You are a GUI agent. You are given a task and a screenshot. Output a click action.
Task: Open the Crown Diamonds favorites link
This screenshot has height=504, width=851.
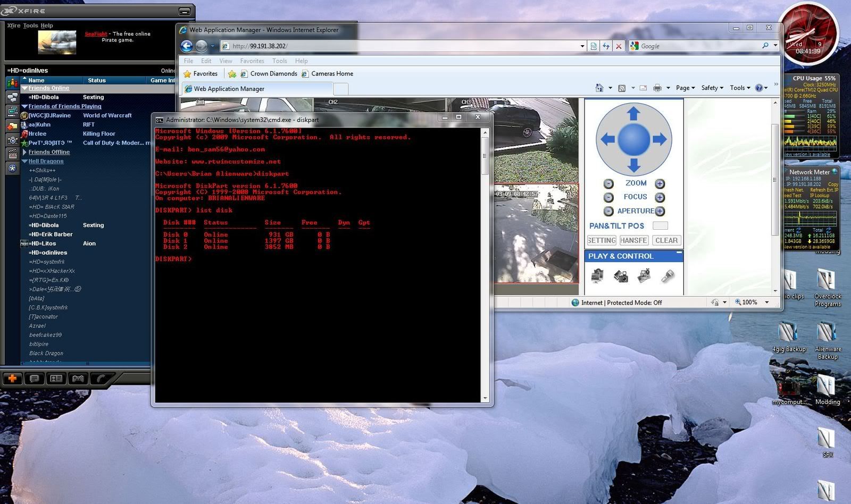pyautogui.click(x=269, y=74)
